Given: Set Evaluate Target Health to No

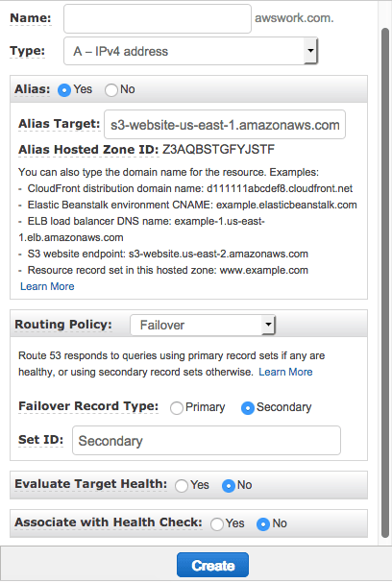Looking at the screenshot, I should (229, 486).
